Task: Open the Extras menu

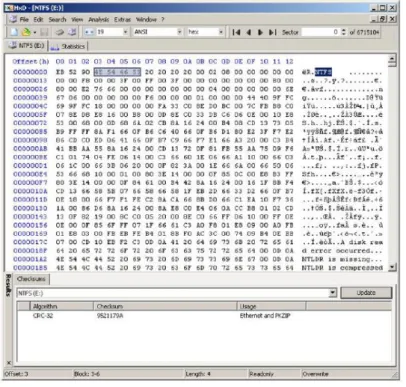Action: coord(122,20)
